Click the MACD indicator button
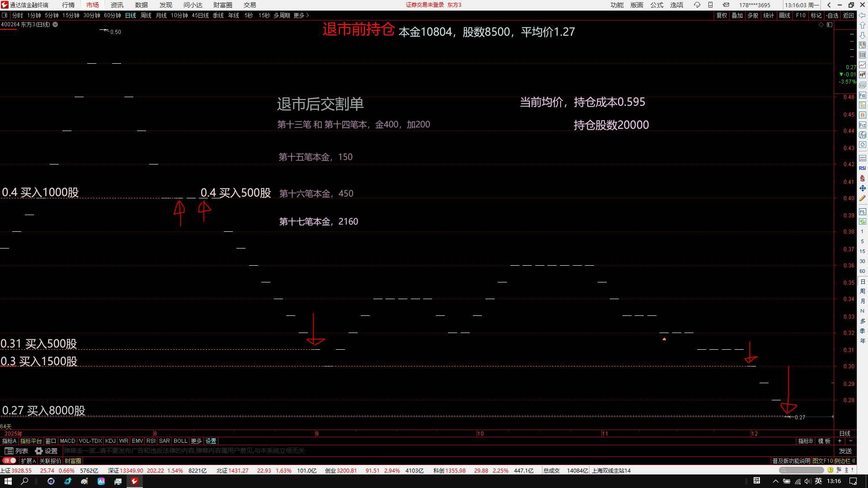This screenshot has width=868, height=488. 67,441
